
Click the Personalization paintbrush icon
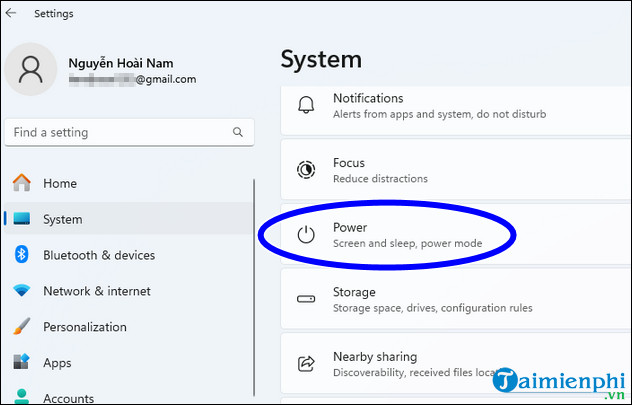[x=22, y=326]
